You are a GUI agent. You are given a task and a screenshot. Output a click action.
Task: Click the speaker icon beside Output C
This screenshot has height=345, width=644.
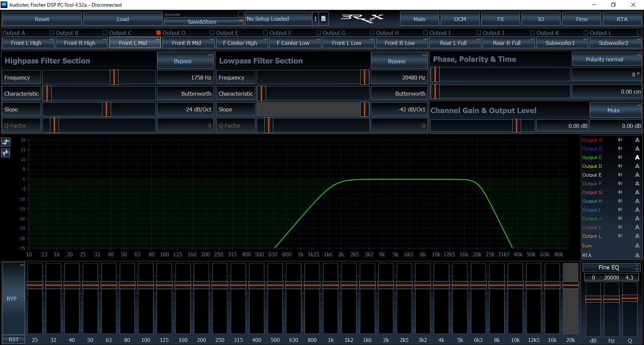(620, 158)
